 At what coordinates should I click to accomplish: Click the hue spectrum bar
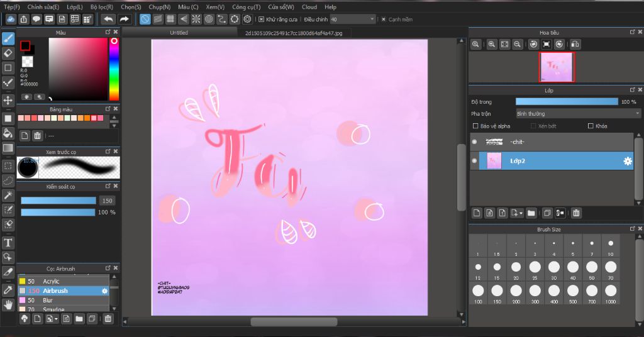[x=114, y=69]
